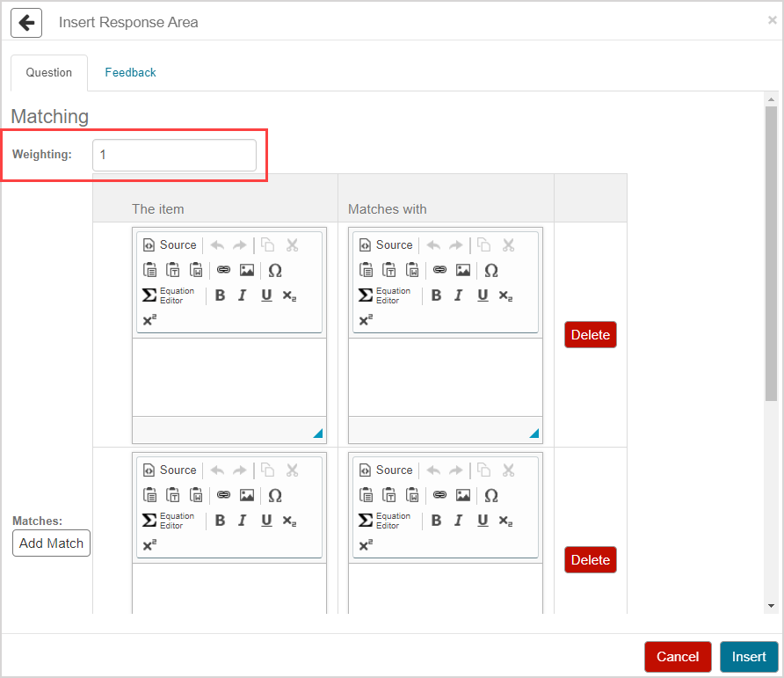Viewport: 784px width, 678px height.
Task: Click the back arrow button
Action: click(26, 23)
